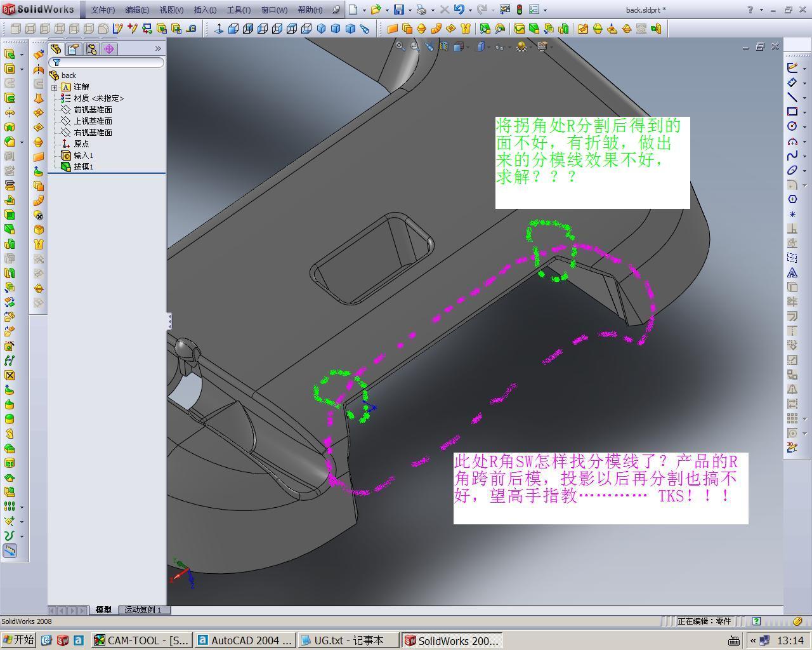Click the Normal To view icon

pos(219,29)
